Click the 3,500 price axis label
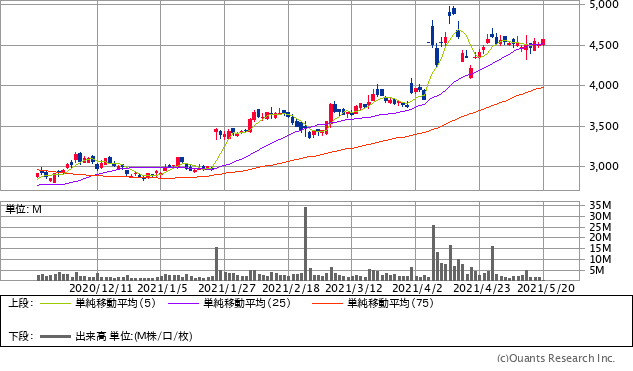 (604, 126)
